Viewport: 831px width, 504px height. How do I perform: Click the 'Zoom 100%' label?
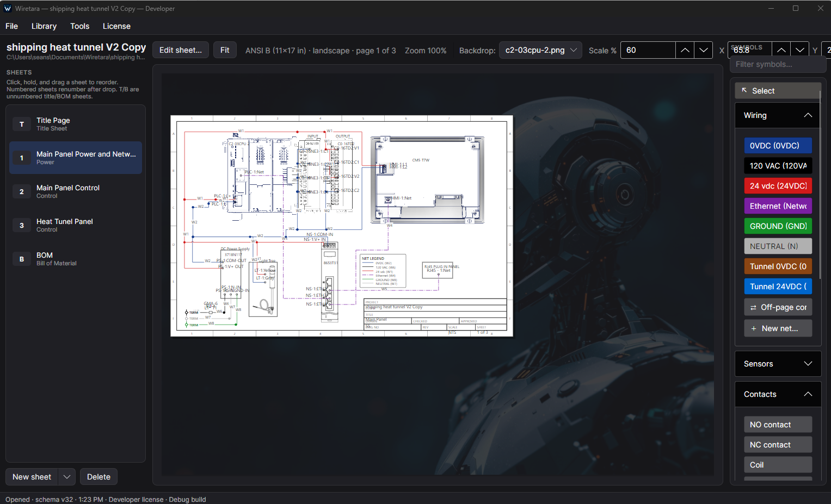coord(426,50)
